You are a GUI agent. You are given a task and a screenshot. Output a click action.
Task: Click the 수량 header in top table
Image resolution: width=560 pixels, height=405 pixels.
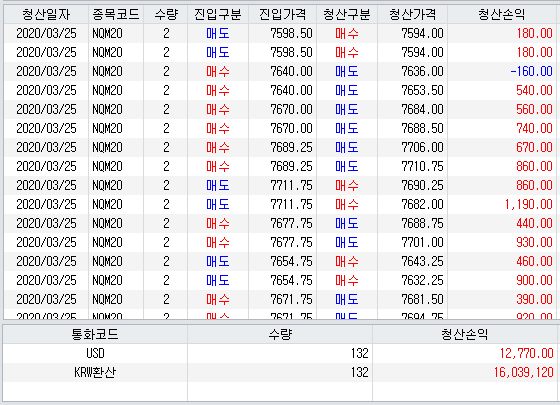coord(166,14)
